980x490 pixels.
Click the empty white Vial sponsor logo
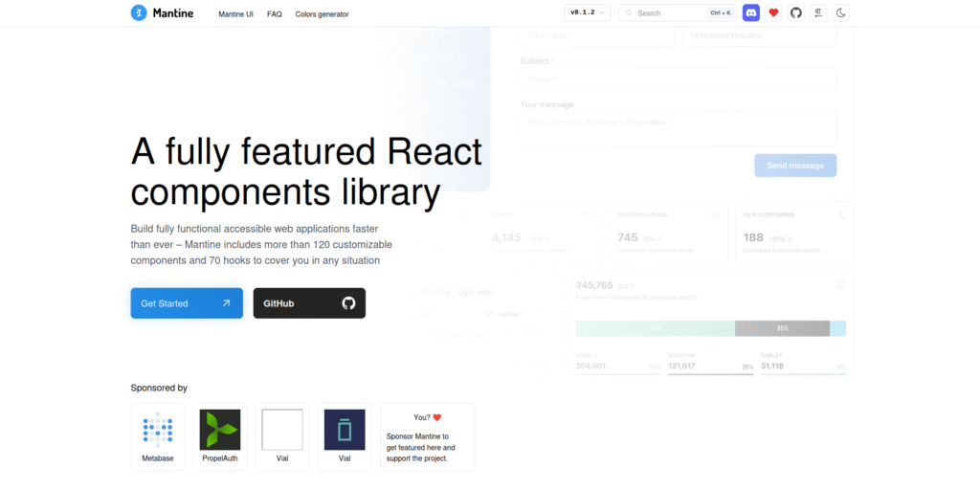tap(282, 430)
